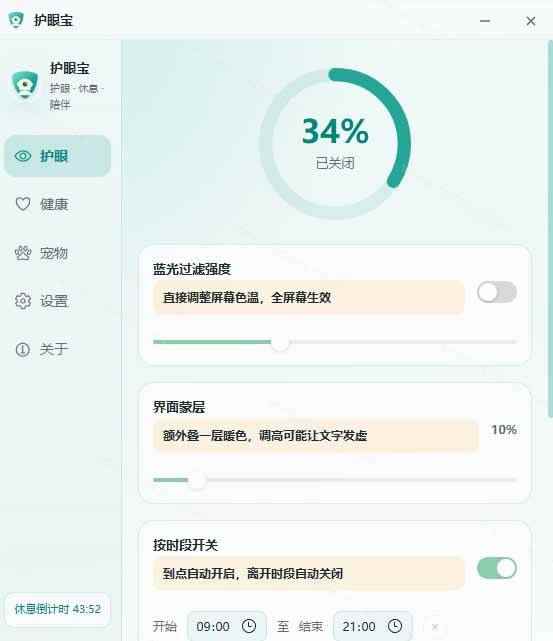Image resolution: width=553 pixels, height=641 pixels.
Task: Disable the 按时段开关 toggle switch
Action: [497, 568]
